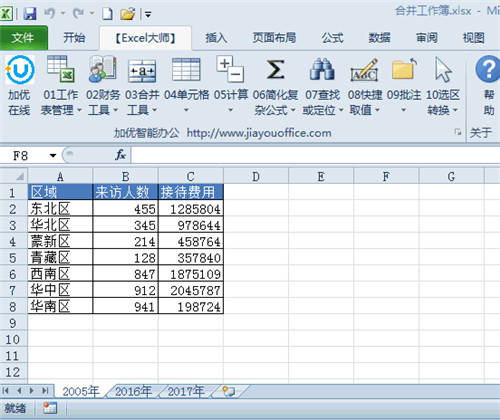This screenshot has width=500, height=420.
Task: Open the 文件 file menu
Action: (x=23, y=38)
